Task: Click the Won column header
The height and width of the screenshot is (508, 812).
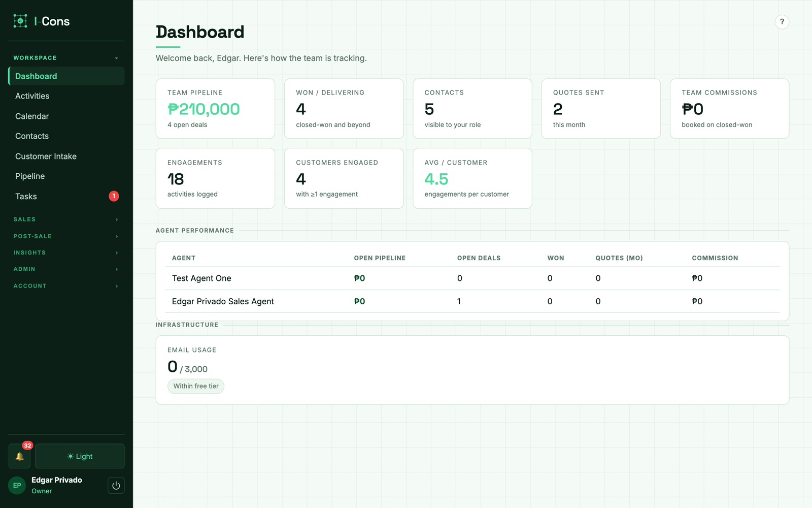Action: point(556,258)
